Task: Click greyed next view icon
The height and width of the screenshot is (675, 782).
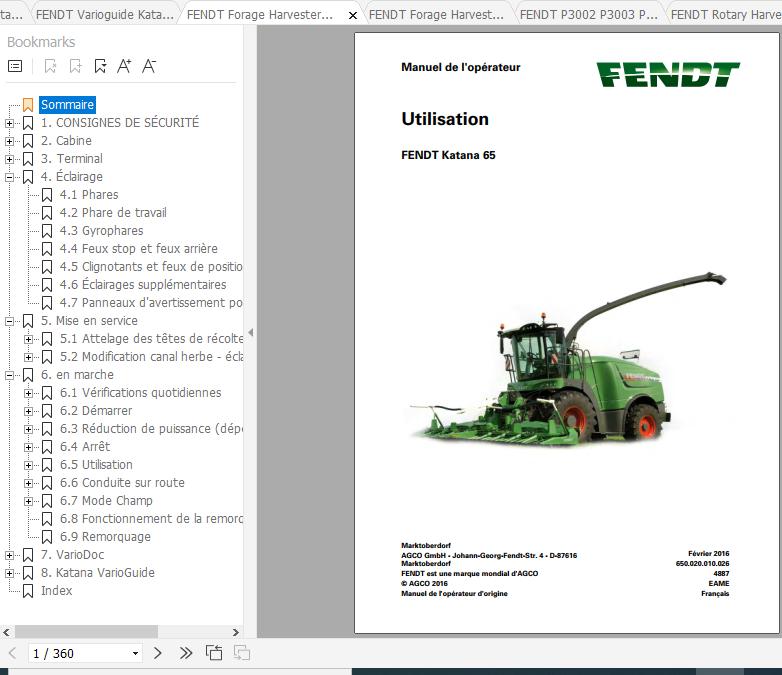Action: tap(242, 653)
